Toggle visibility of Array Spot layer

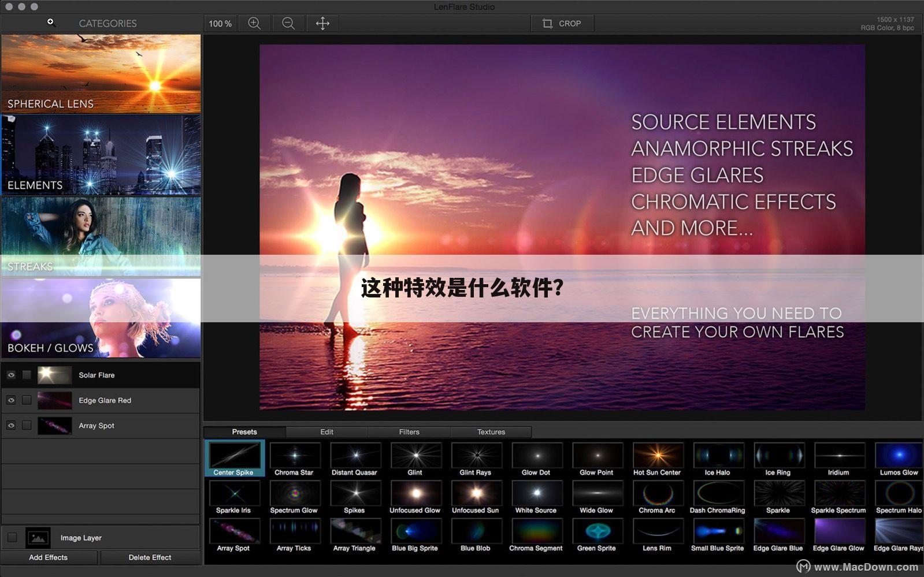pos(11,426)
